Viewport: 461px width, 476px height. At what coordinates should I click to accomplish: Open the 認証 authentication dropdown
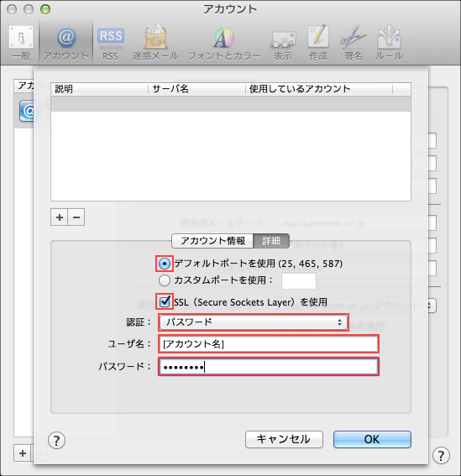click(254, 322)
